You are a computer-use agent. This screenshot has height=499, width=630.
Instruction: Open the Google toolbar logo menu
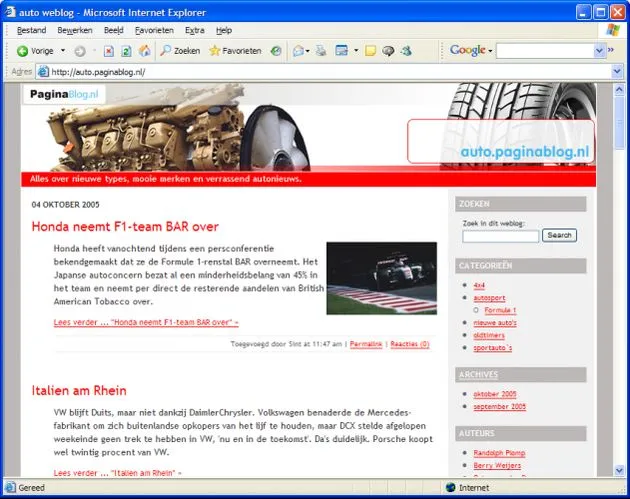(471, 50)
